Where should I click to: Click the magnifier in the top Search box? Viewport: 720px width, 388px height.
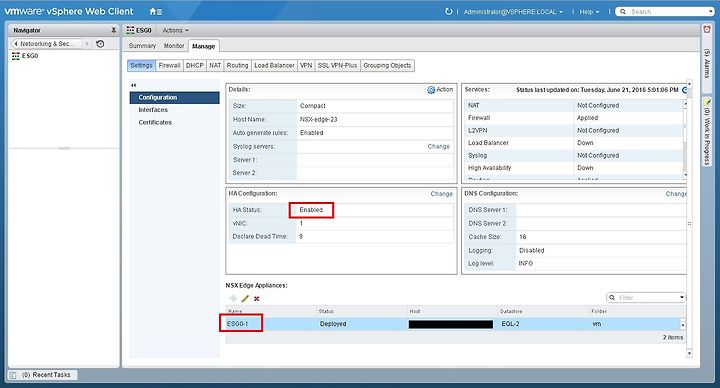coord(623,11)
